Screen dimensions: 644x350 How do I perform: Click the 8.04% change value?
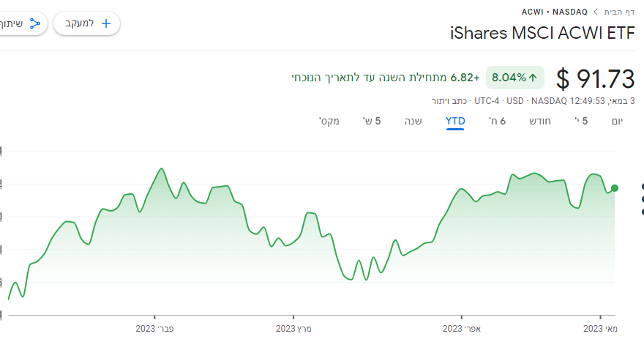(509, 77)
